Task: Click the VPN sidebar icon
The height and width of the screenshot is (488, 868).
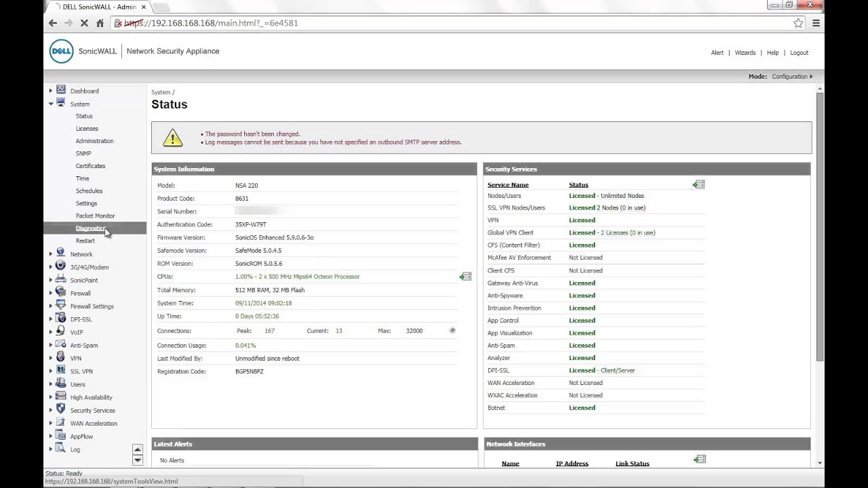Action: [x=60, y=358]
